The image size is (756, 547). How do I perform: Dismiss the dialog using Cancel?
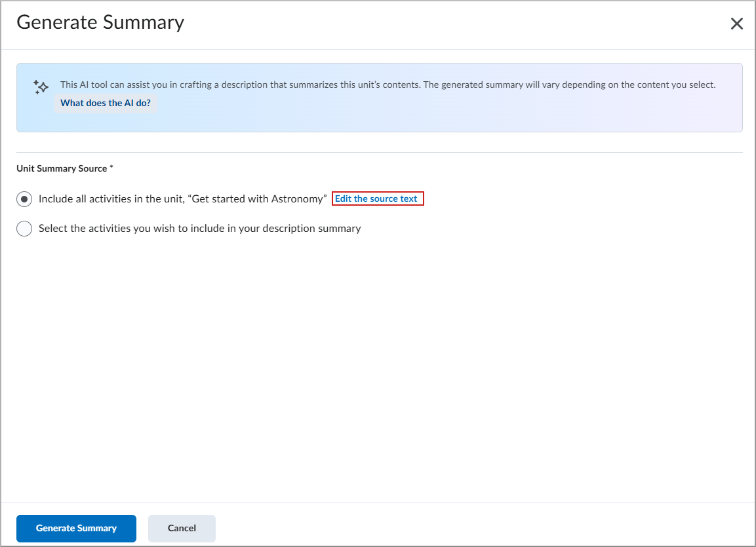coord(182,528)
